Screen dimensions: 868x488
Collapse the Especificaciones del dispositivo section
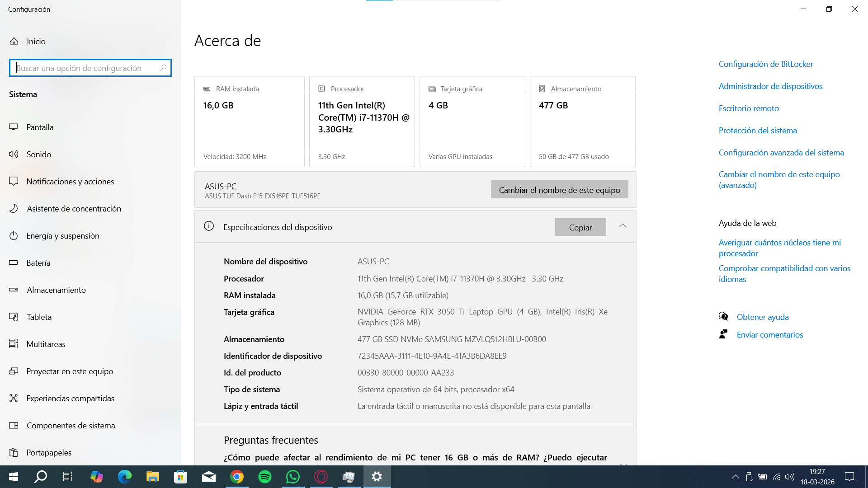[x=623, y=226]
